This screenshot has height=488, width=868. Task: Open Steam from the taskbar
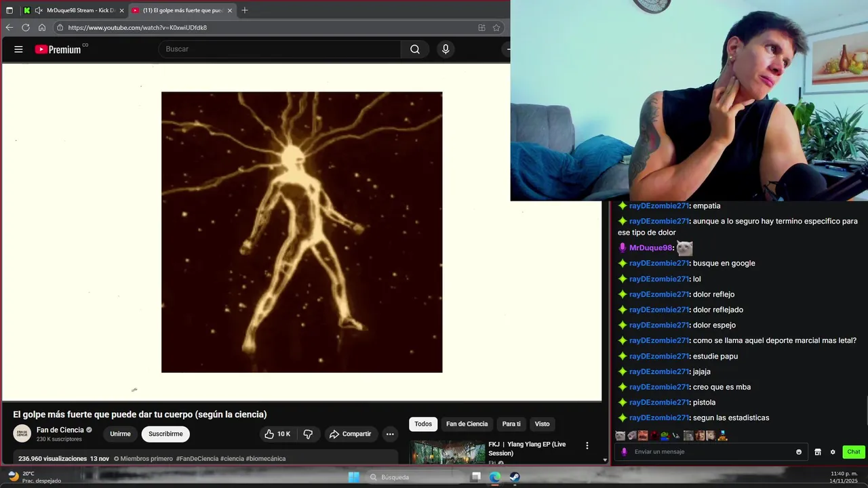(515, 477)
